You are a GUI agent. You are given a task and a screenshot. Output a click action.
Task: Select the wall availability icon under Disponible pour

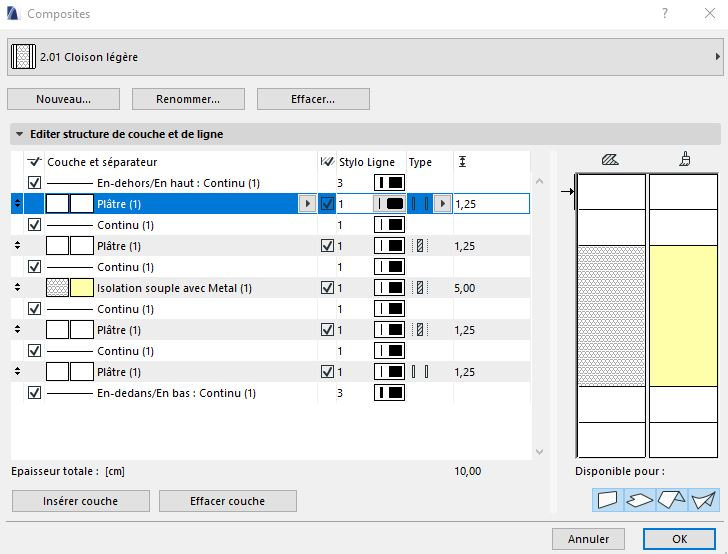coord(608,500)
